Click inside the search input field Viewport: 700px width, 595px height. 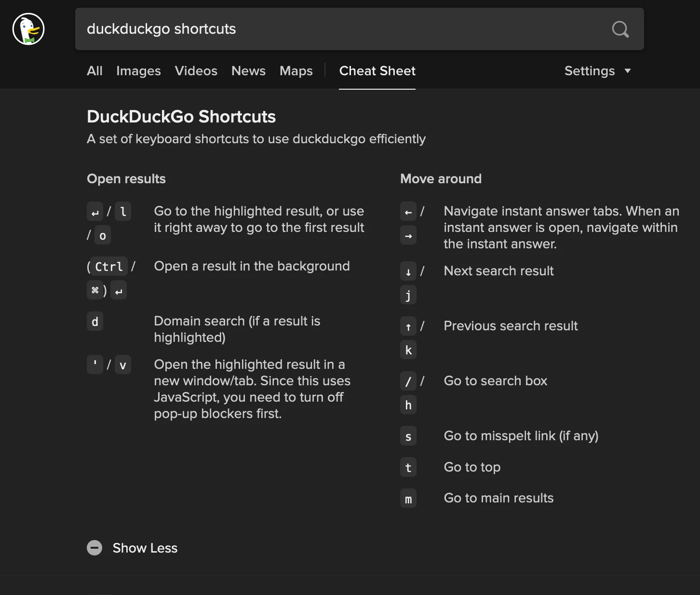coord(337,29)
